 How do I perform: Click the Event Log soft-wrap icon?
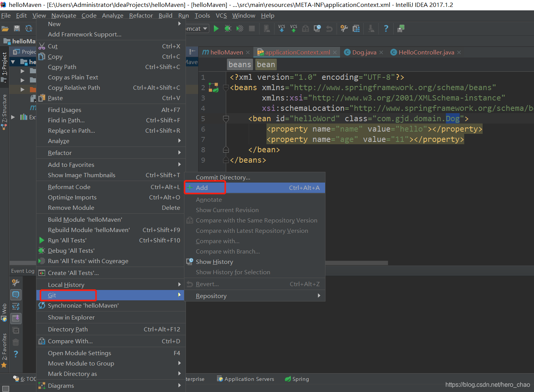[16, 306]
